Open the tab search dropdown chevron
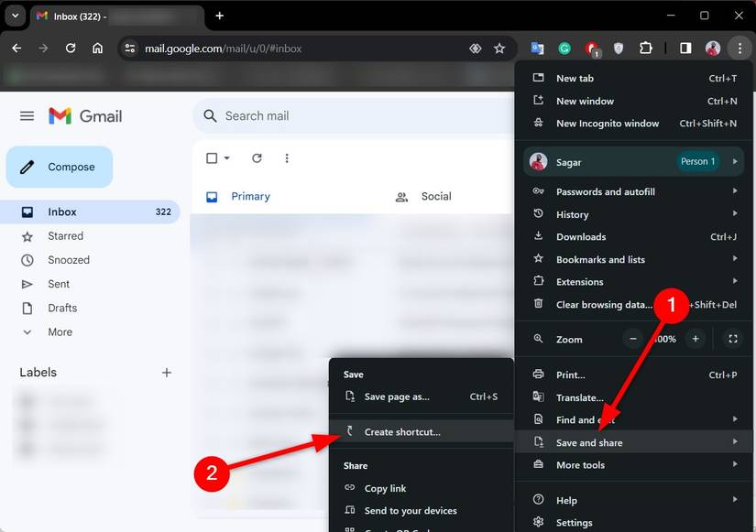 coord(15,16)
